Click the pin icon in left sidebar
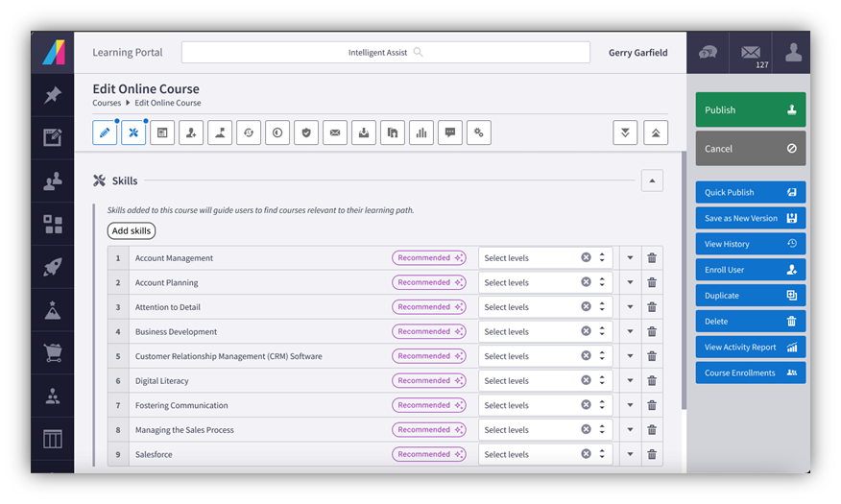 pos(53,95)
